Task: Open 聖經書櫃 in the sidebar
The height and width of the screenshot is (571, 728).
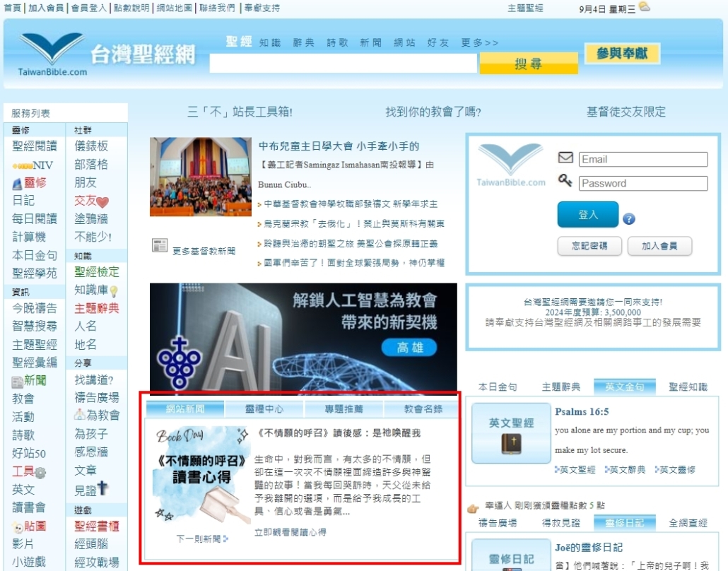Action: [x=97, y=526]
